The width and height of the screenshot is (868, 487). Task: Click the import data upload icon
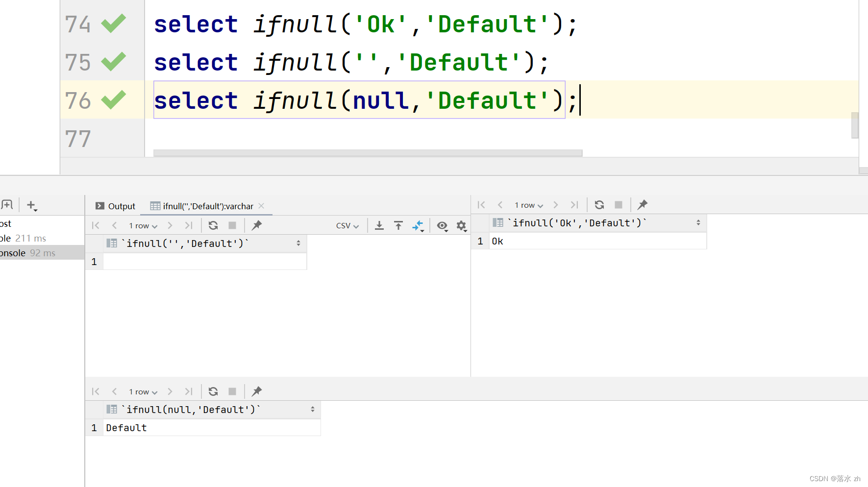pyautogui.click(x=398, y=225)
